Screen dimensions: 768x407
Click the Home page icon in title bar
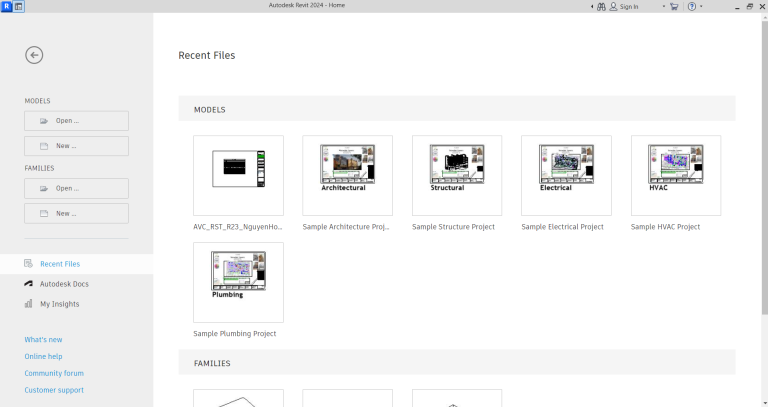[x=19, y=6]
